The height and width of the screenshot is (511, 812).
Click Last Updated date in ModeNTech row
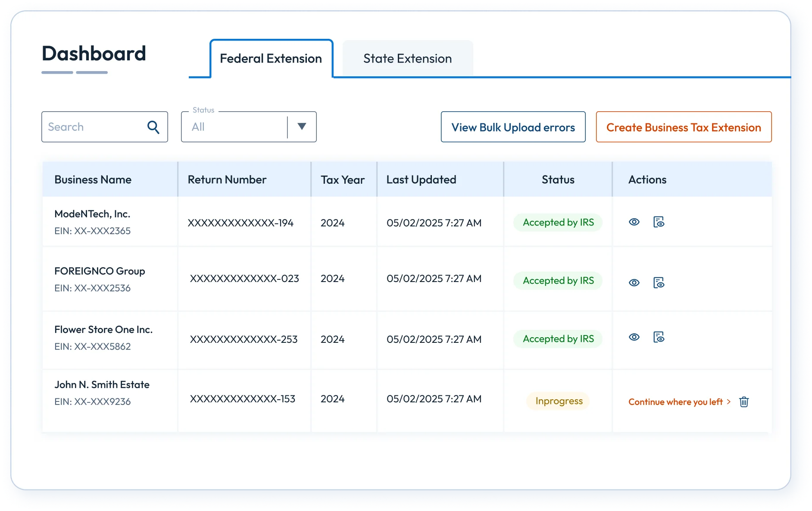coord(434,223)
